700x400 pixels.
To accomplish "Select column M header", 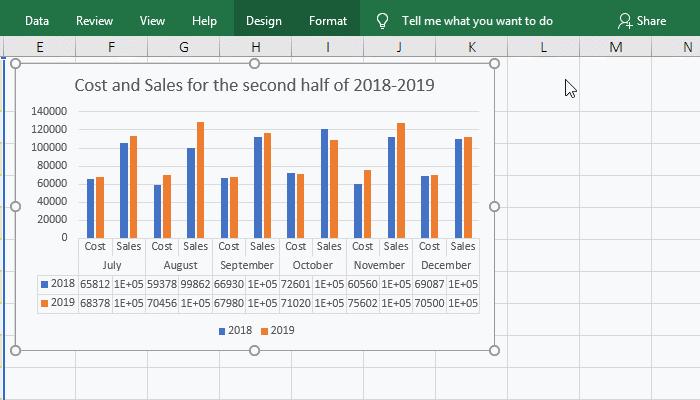I will coord(615,47).
